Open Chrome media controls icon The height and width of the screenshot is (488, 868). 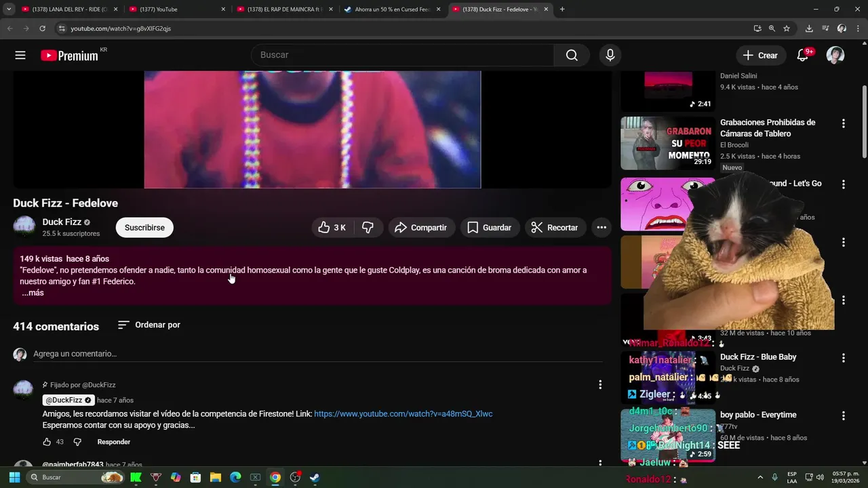pos(825,28)
